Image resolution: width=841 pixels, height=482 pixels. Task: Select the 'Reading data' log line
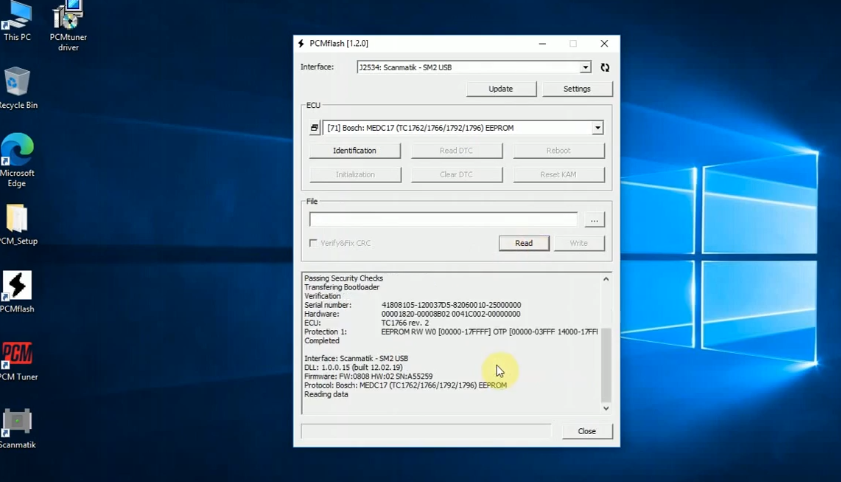[326, 394]
